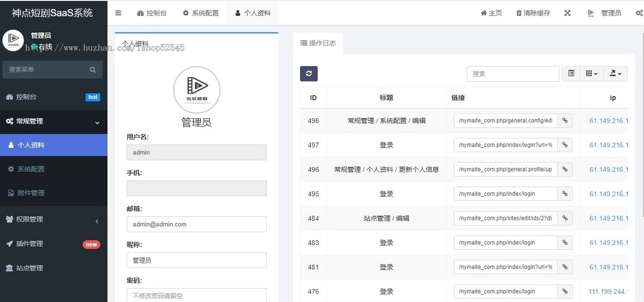Toggle the sidebar hamburger menu icon

coord(118,13)
